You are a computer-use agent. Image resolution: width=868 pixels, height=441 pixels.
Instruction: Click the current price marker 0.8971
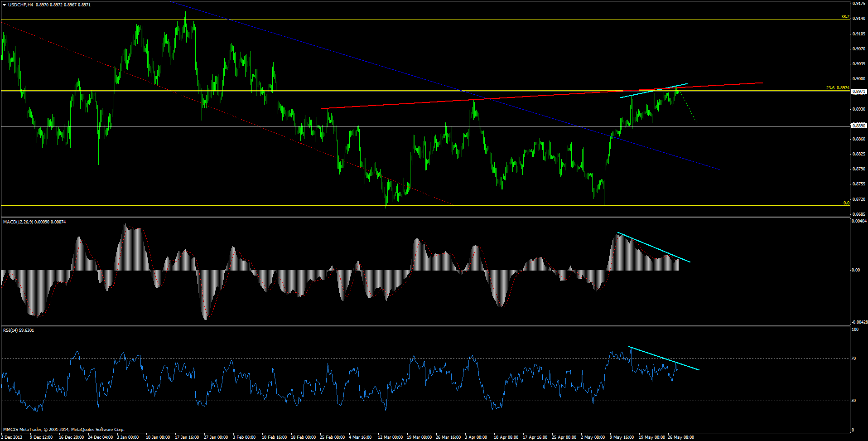click(859, 92)
